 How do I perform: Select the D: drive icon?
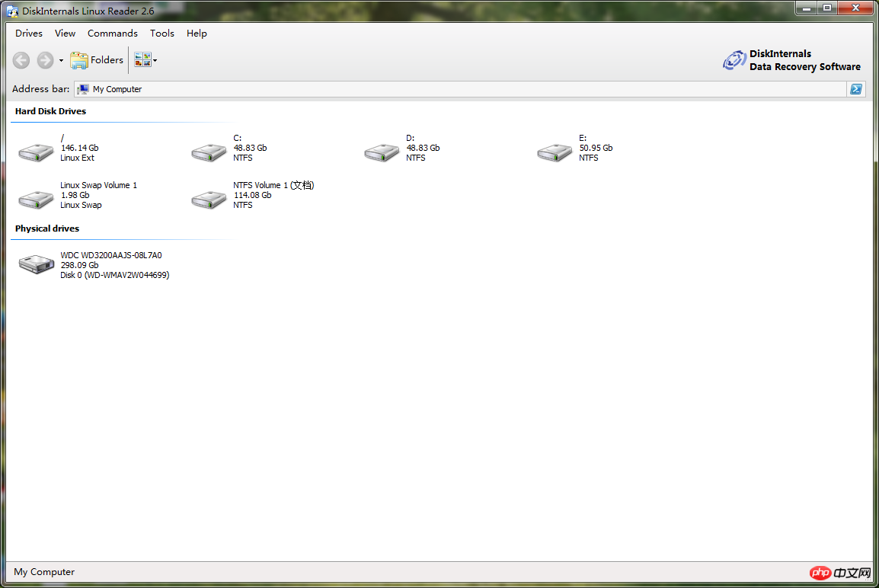[382, 152]
